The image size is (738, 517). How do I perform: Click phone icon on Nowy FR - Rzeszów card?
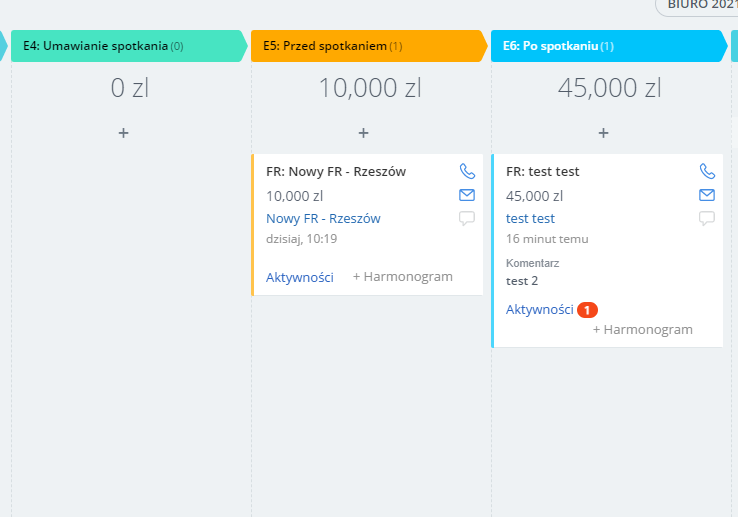click(467, 171)
